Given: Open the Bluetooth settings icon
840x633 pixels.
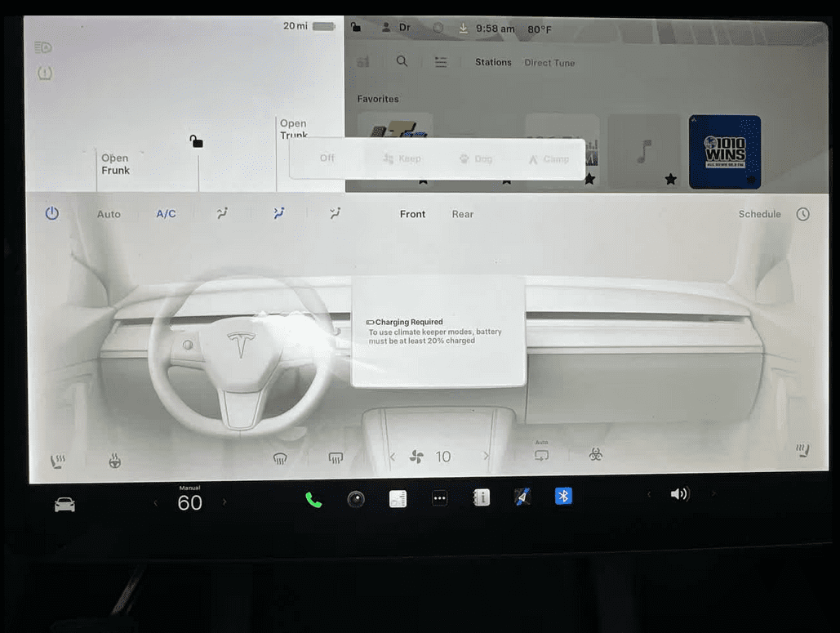Looking at the screenshot, I should pyautogui.click(x=563, y=497).
